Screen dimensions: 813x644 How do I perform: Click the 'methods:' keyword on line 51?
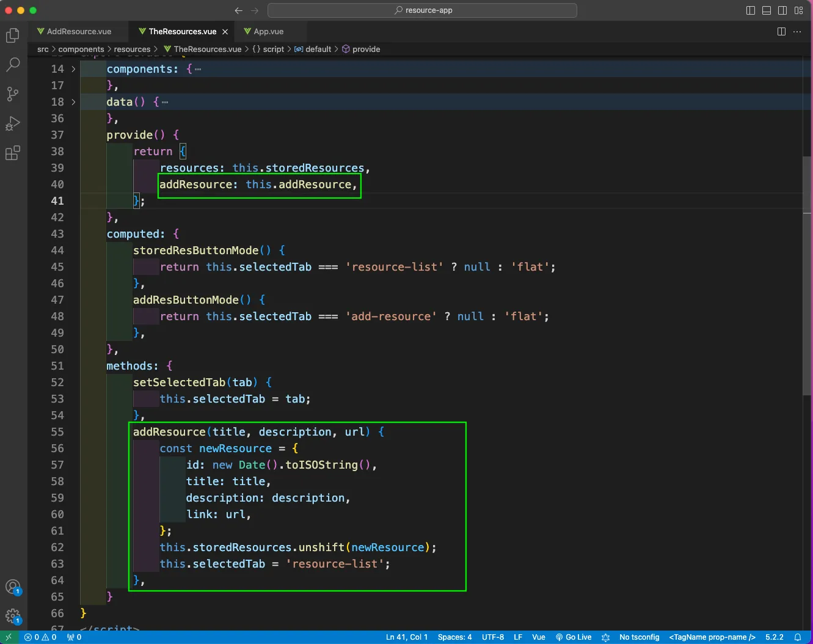133,365
